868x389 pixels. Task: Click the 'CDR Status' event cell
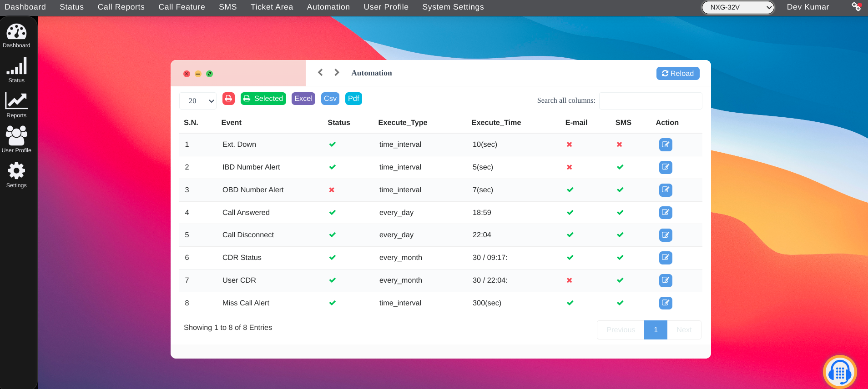point(242,258)
